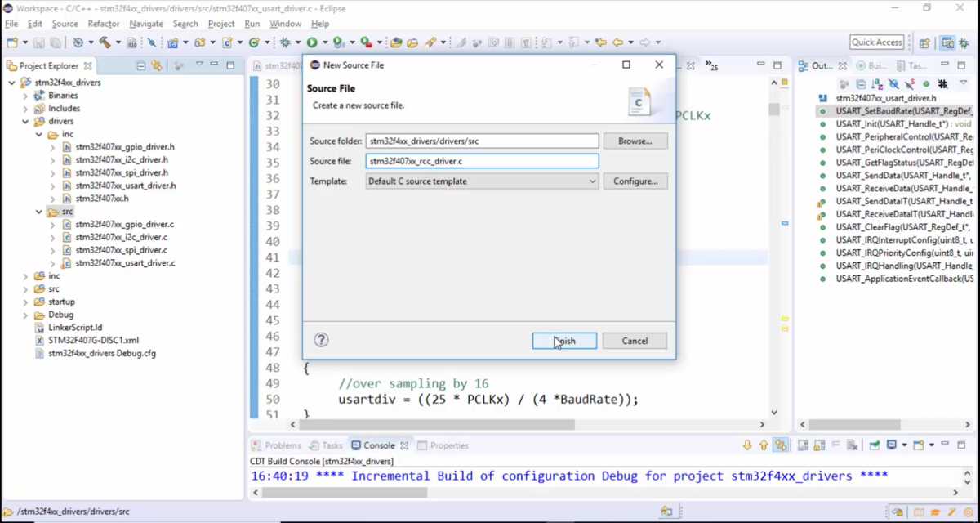Click the Back navigation arrow in toolbar
The height and width of the screenshot is (523, 980).
(x=618, y=42)
